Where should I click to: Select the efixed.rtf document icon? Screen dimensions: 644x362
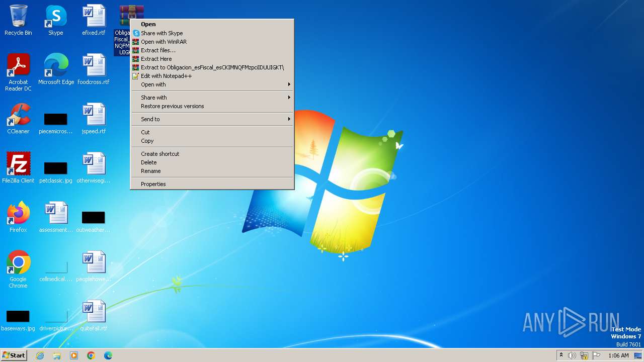94,20
